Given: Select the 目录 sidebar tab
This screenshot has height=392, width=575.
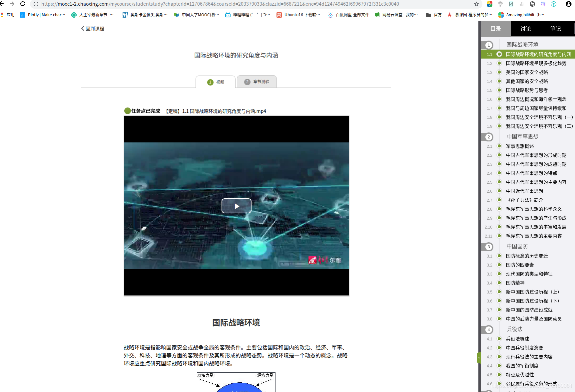Looking at the screenshot, I should point(496,29).
